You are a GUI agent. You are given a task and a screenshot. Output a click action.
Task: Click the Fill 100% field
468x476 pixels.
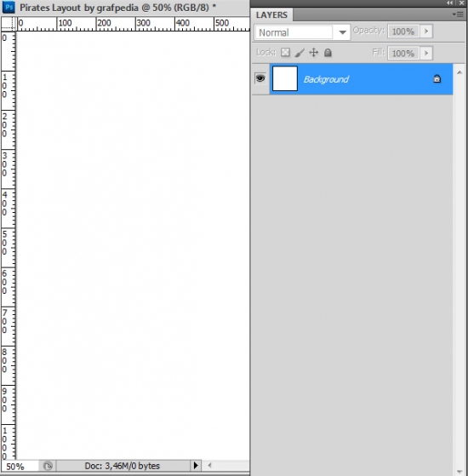coord(403,53)
